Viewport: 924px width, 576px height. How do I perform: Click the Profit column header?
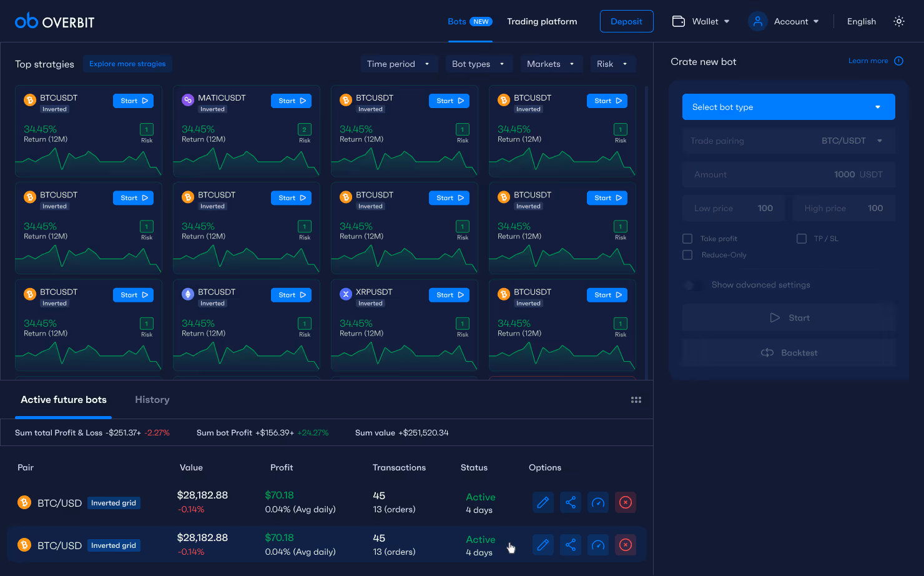[282, 467]
